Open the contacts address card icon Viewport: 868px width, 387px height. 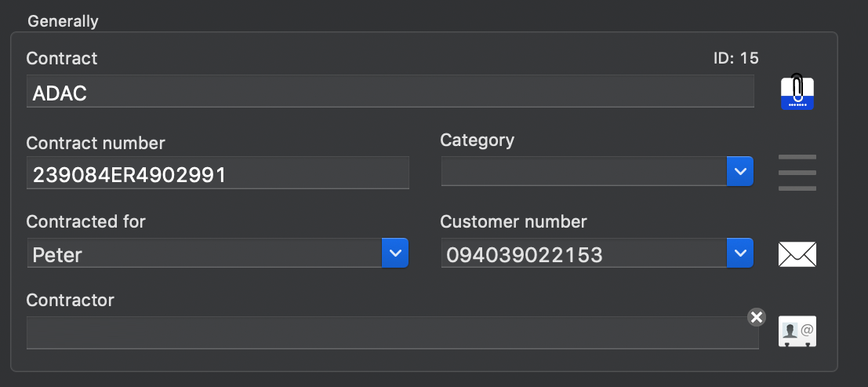click(797, 331)
